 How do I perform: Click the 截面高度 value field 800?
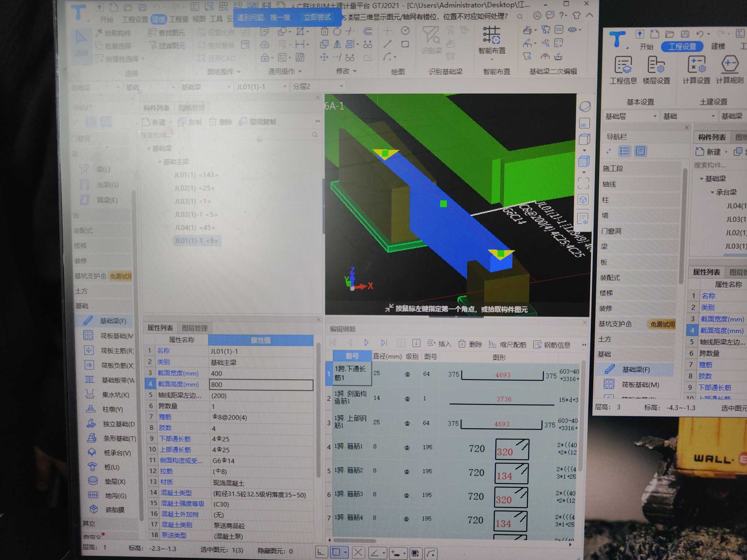(x=261, y=385)
